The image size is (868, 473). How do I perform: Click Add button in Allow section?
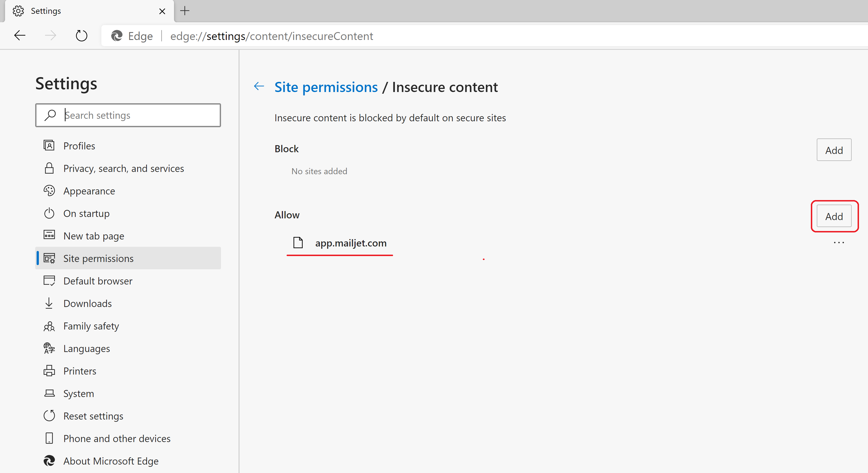(x=834, y=216)
